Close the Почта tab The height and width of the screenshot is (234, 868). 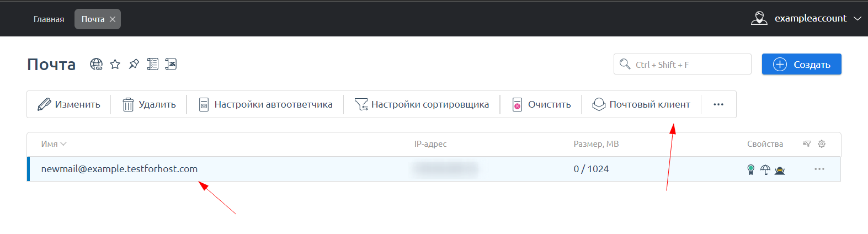[113, 19]
